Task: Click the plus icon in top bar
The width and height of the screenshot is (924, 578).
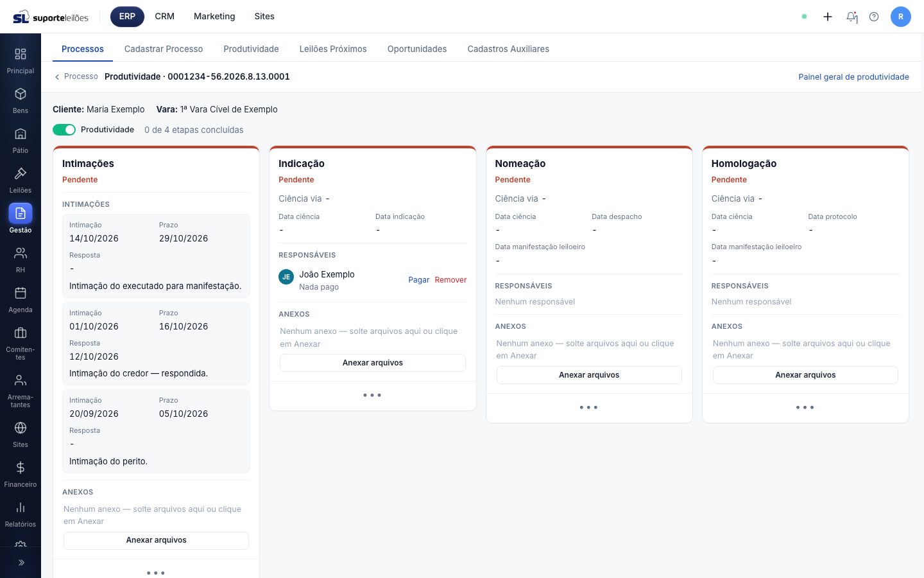Action: [x=828, y=17]
